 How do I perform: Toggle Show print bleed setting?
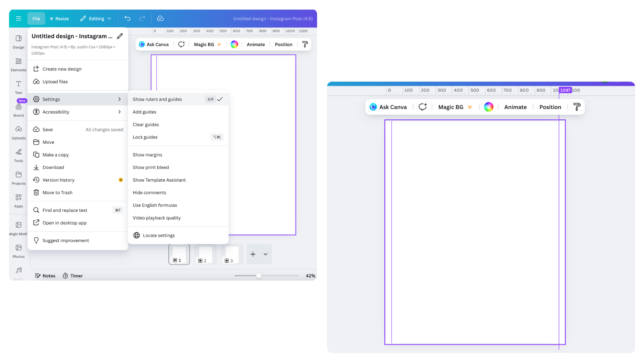tap(151, 167)
